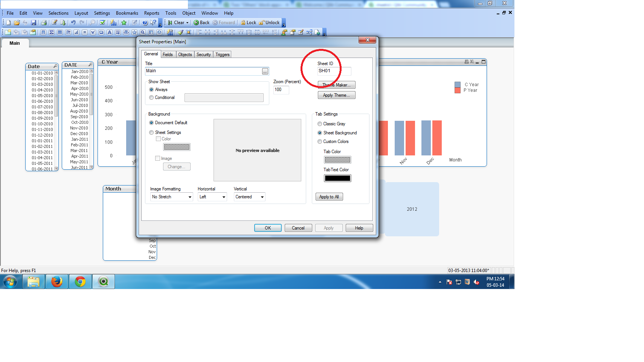Click the OK button in Sheet Properties
The height and width of the screenshot is (362, 644).
click(268, 228)
